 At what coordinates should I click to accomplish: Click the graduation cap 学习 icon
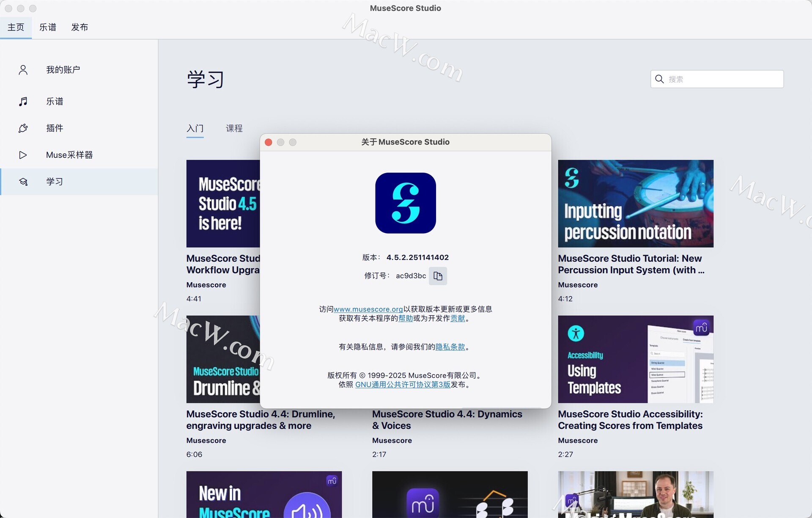[x=23, y=182]
